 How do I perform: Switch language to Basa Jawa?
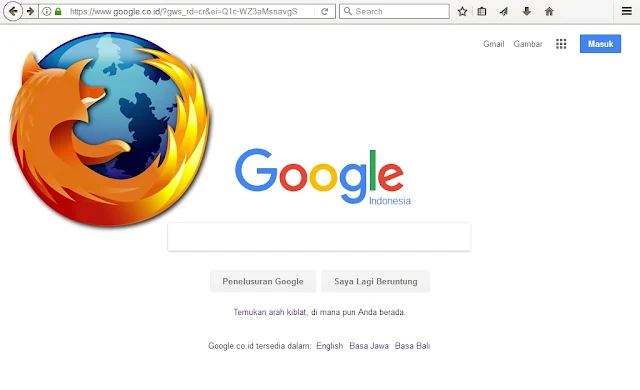click(369, 346)
